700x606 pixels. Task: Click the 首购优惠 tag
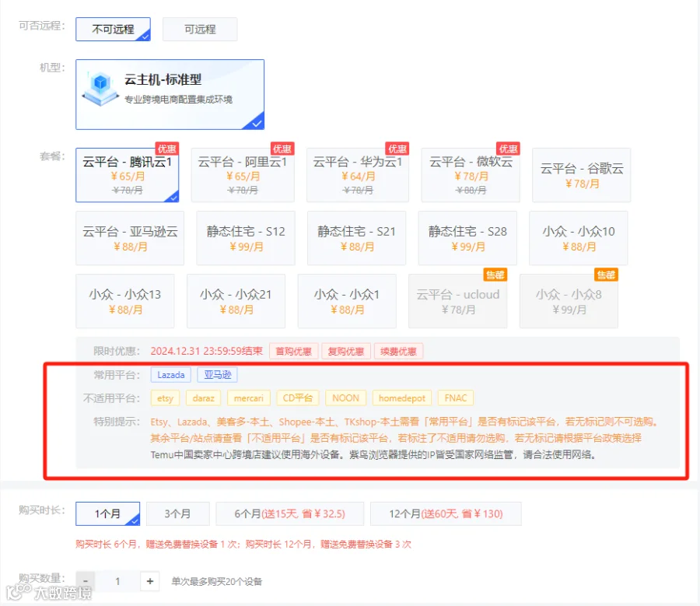(x=293, y=351)
